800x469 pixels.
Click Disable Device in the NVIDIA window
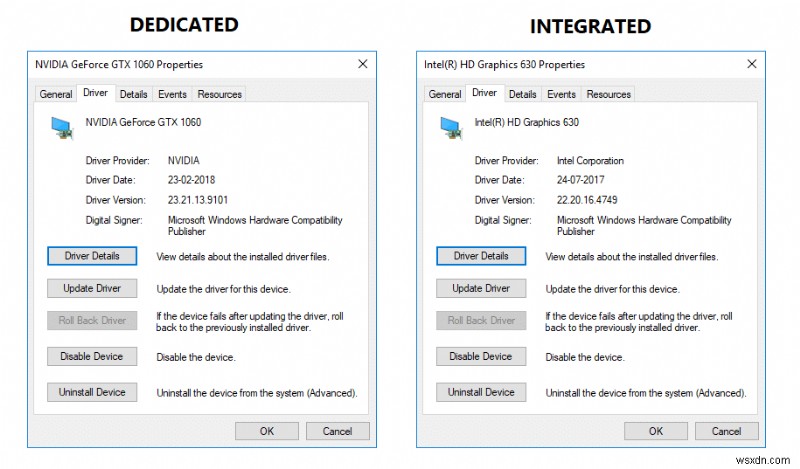[92, 356]
